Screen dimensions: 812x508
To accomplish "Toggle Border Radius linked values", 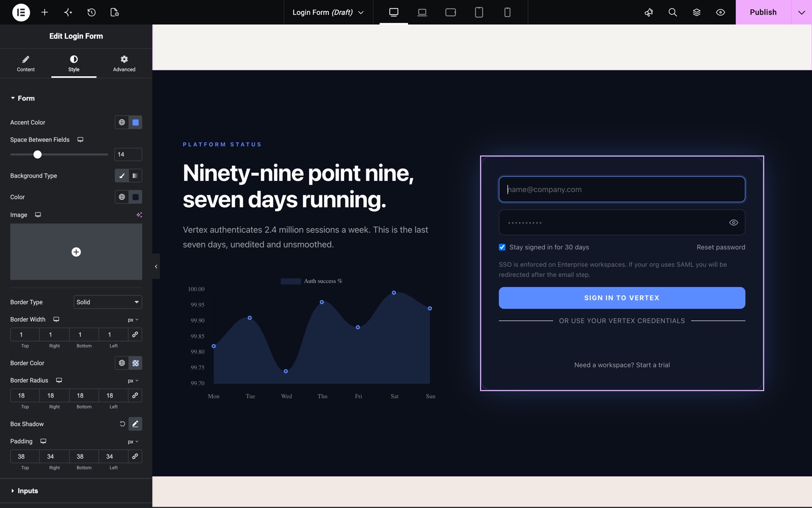I will coord(135,396).
